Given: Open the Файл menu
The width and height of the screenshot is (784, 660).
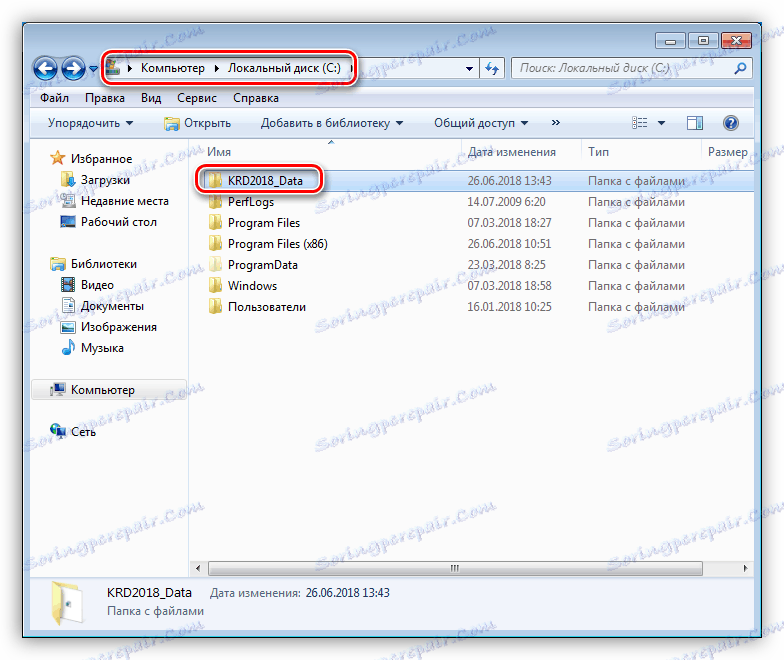Looking at the screenshot, I should (54, 98).
